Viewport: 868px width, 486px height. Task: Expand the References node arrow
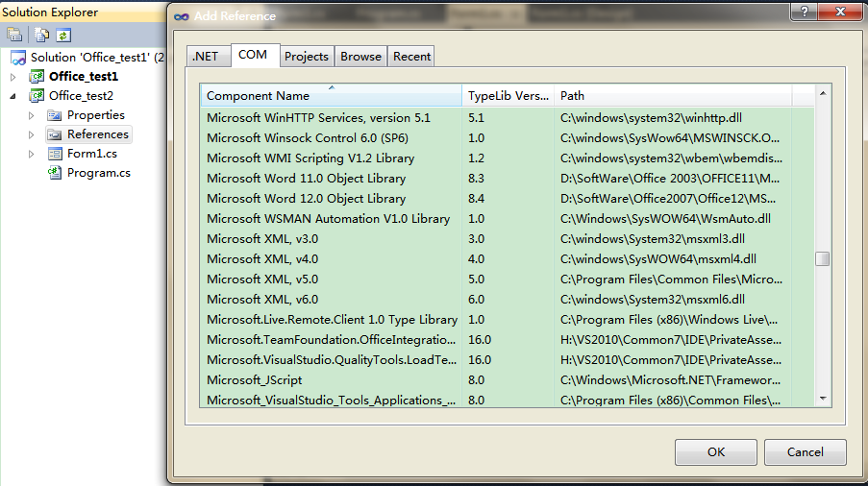[32, 134]
